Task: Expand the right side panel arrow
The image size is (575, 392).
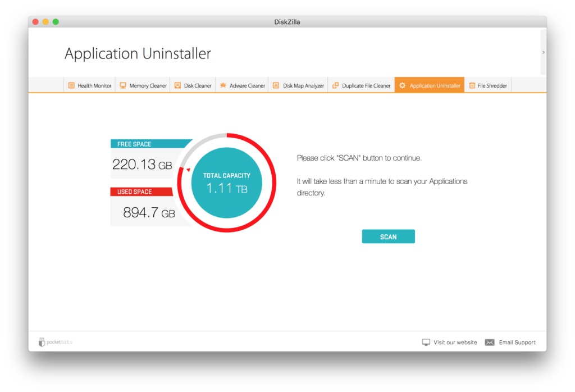Action: point(544,52)
